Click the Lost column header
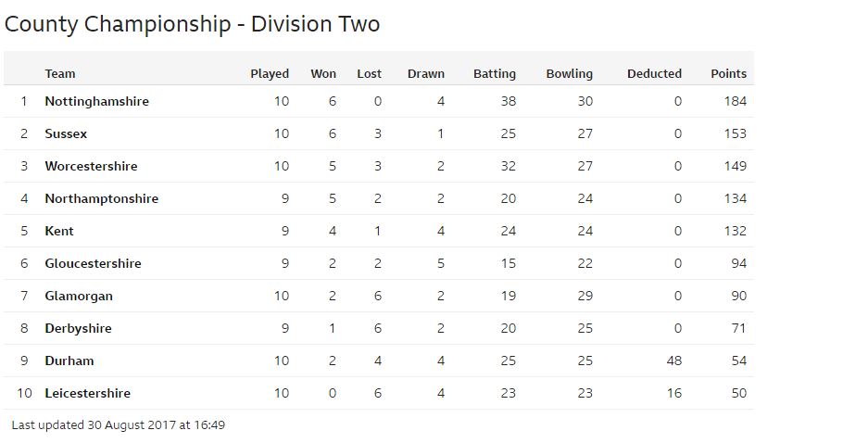Image resolution: width=868 pixels, height=443 pixels. (370, 73)
